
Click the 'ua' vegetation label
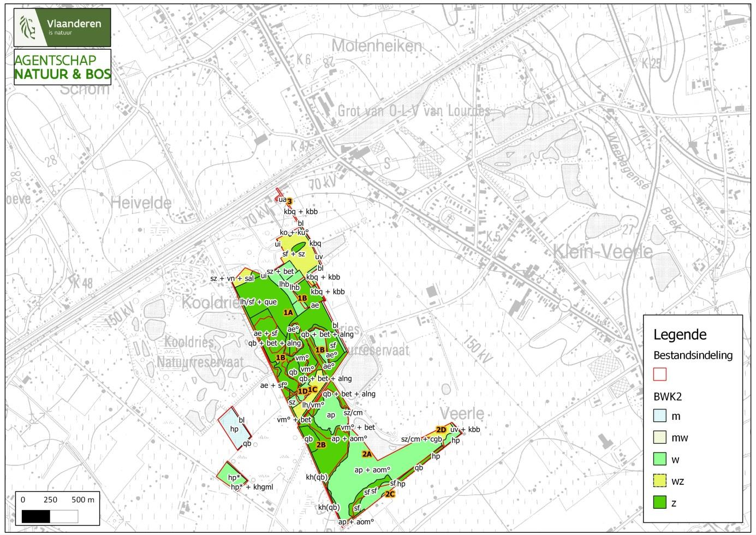pyautogui.click(x=282, y=200)
